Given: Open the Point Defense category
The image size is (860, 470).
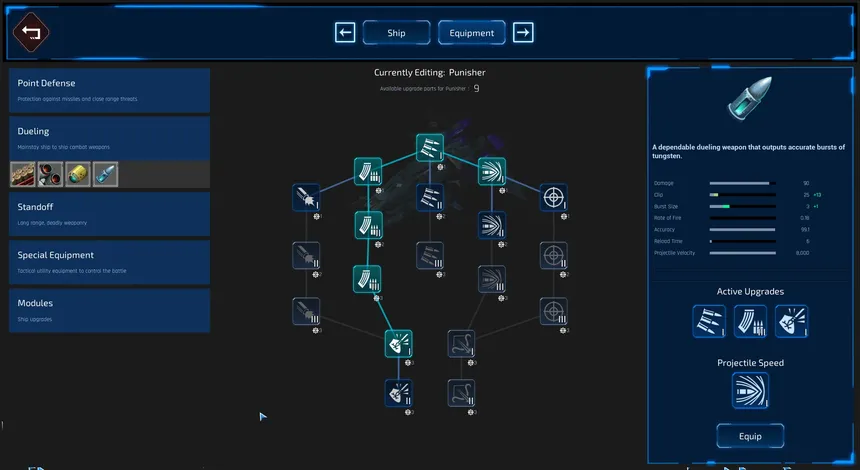Looking at the screenshot, I should click(110, 90).
